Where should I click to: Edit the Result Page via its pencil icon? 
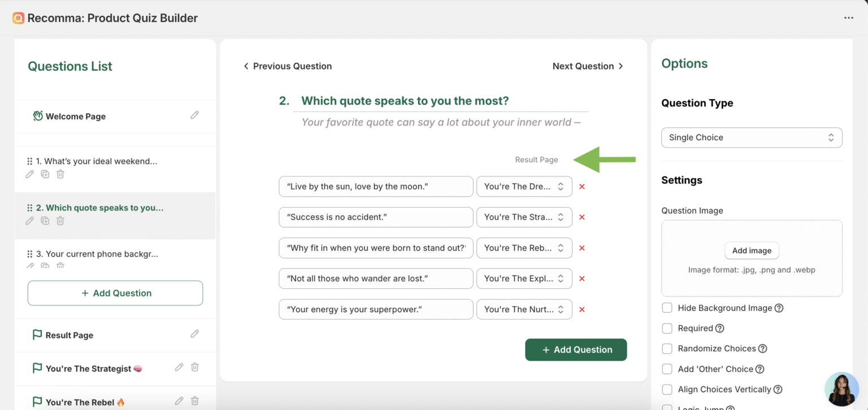click(x=194, y=334)
